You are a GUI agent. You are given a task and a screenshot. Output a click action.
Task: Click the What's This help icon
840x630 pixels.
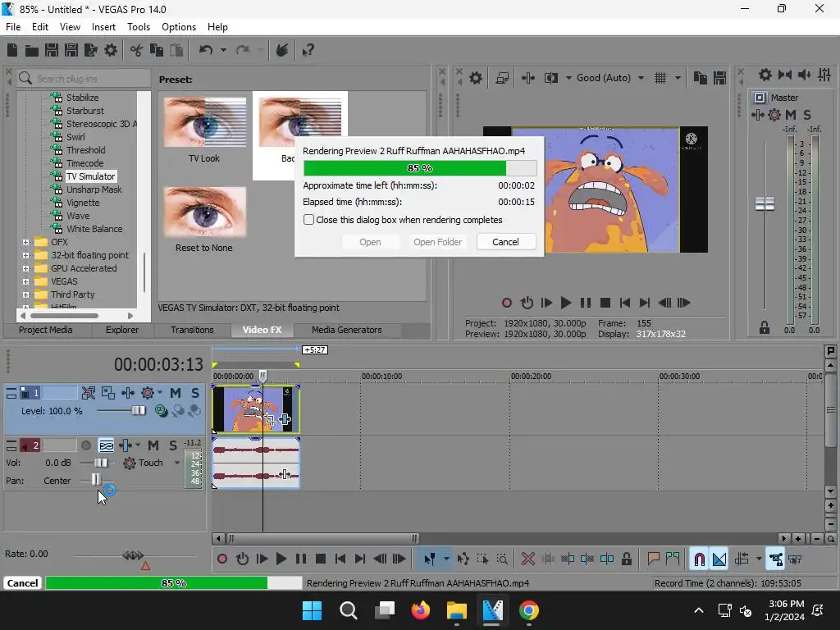point(308,50)
